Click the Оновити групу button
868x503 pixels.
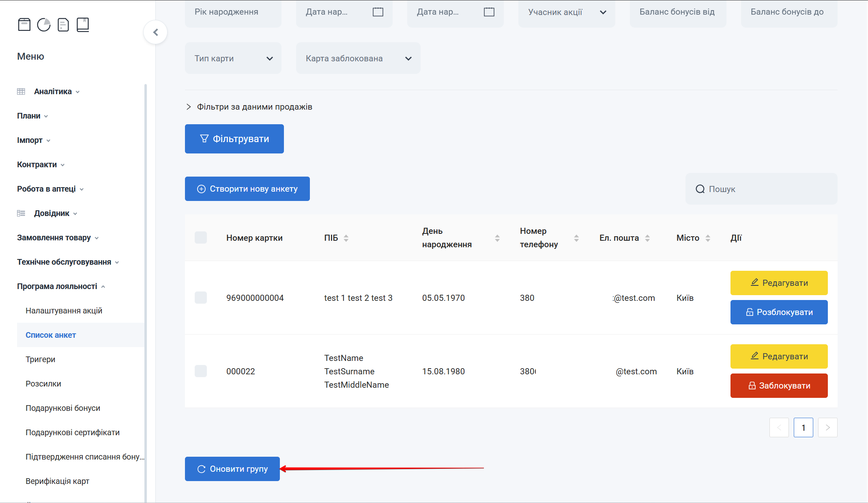(232, 469)
